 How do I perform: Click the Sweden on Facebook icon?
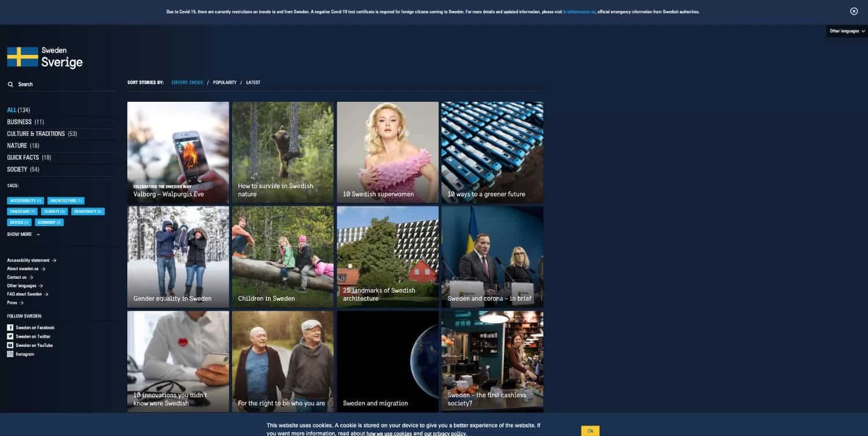(10, 327)
